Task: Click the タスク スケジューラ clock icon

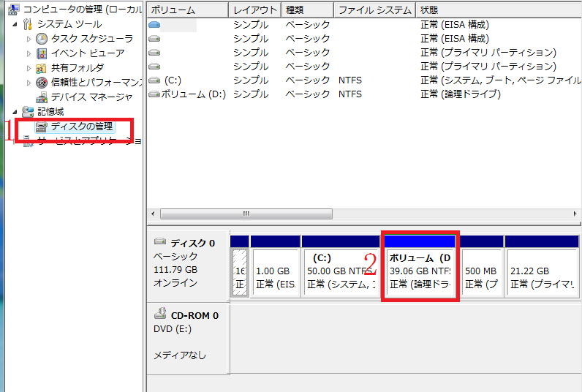Action: [x=42, y=39]
